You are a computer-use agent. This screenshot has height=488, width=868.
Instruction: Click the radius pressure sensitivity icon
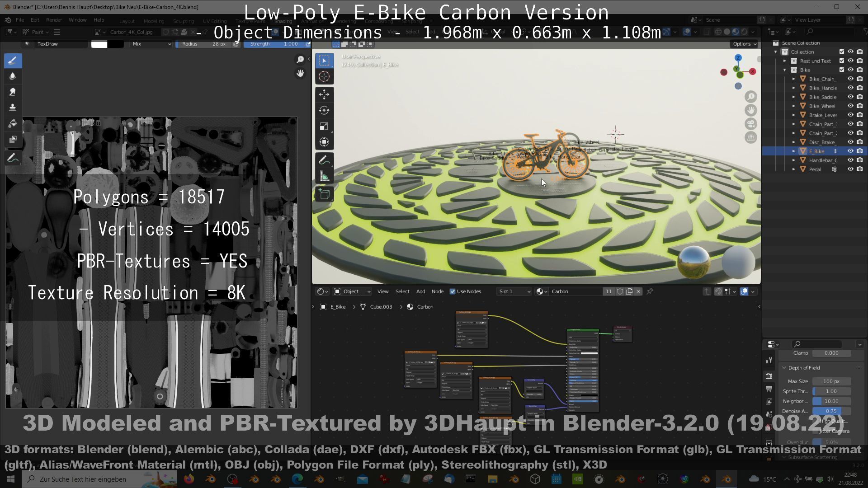(236, 44)
